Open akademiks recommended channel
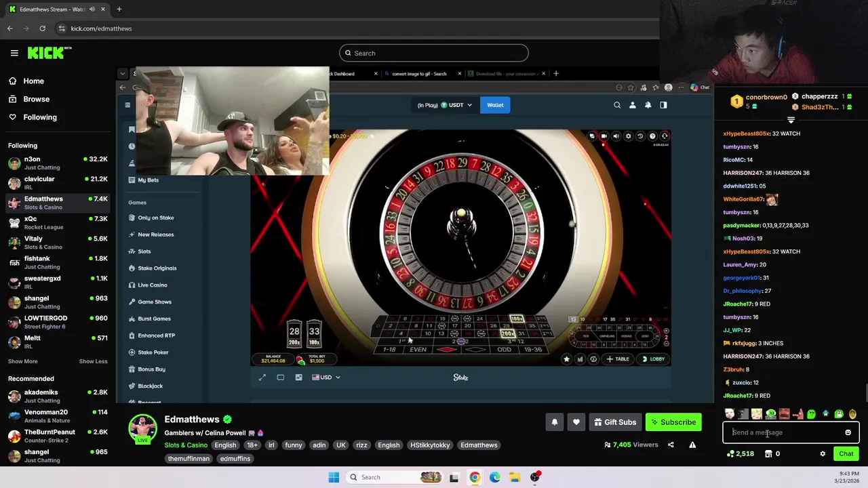 57,396
